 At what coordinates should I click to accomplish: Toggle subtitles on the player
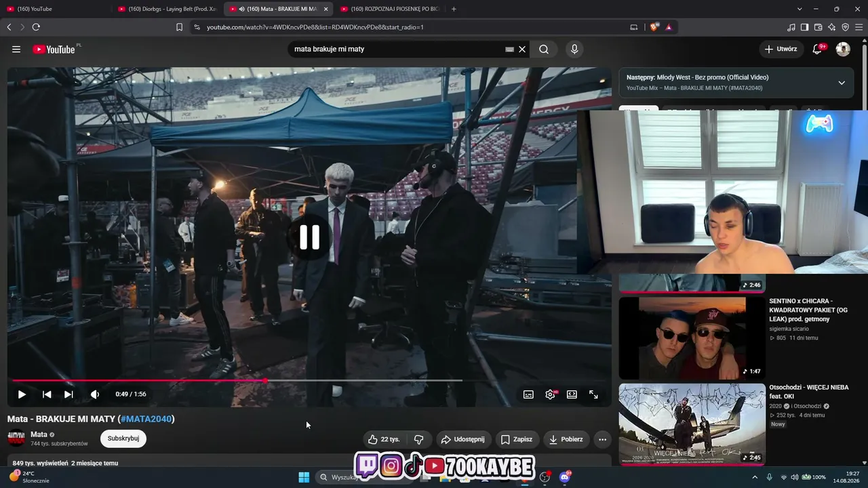coord(528,394)
